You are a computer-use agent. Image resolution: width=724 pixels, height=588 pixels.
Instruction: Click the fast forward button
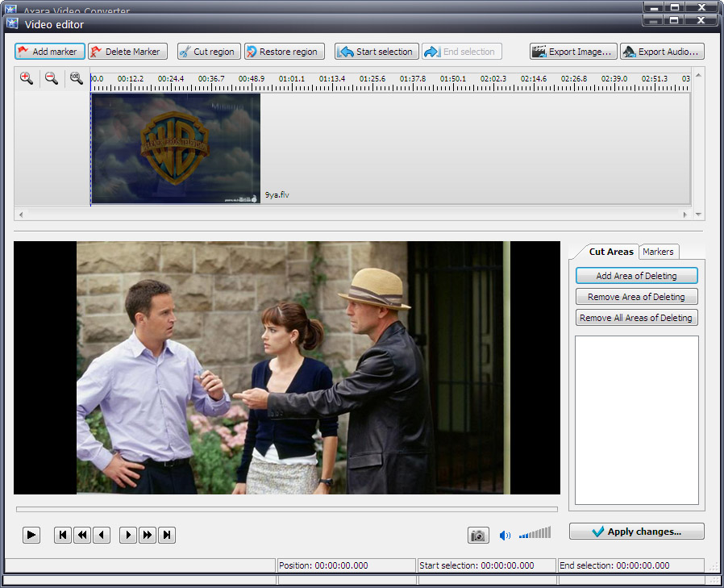[147, 535]
